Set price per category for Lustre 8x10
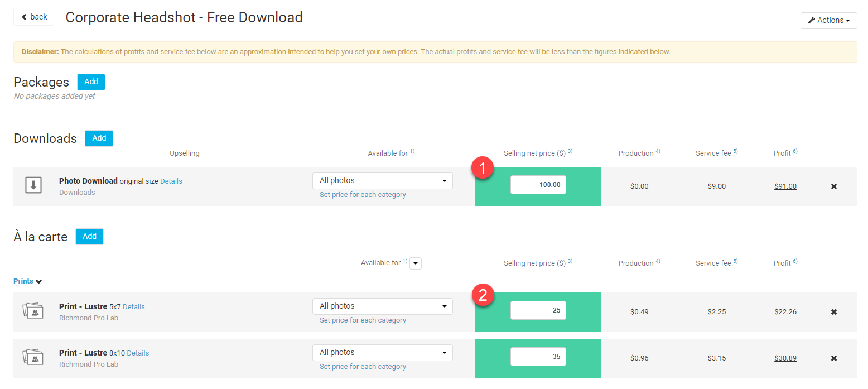The height and width of the screenshot is (389, 868). (363, 367)
